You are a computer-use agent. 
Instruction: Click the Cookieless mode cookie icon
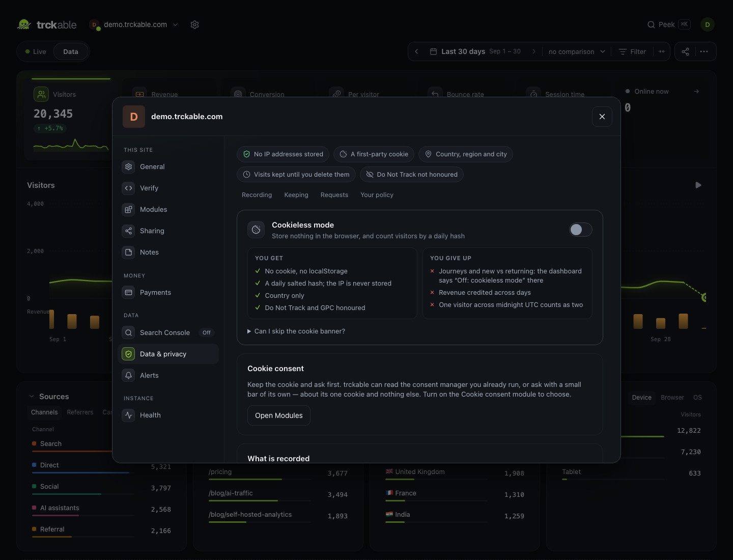[256, 230]
